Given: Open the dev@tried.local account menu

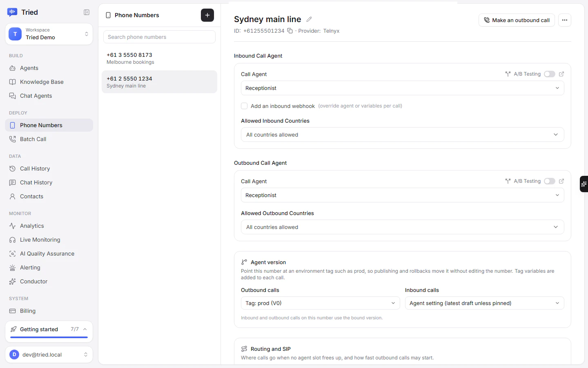Looking at the screenshot, I should pos(49,355).
